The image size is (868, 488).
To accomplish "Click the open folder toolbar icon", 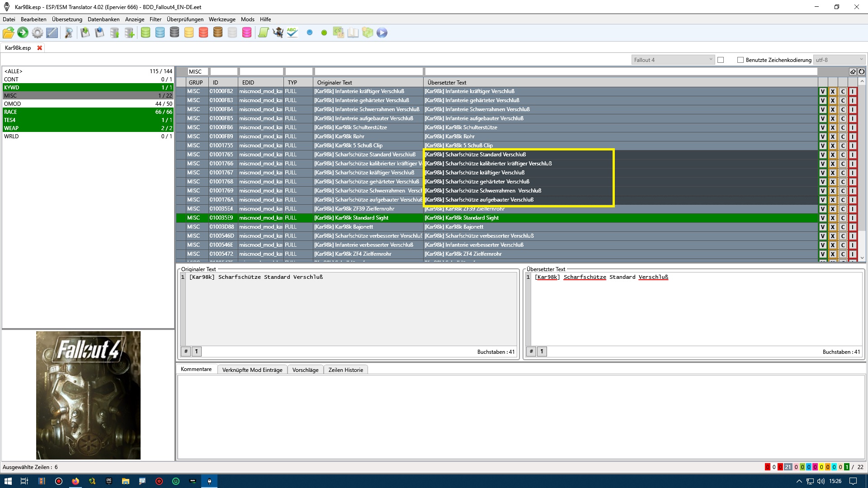I will coord(8,33).
